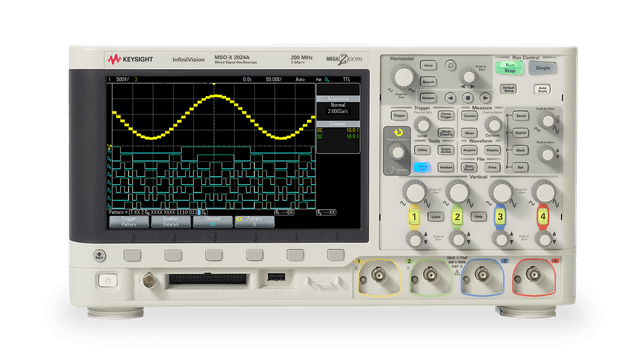Screen dimensions: 640x360
Task: Open the Cursors button in Measure section
Action: [469, 116]
